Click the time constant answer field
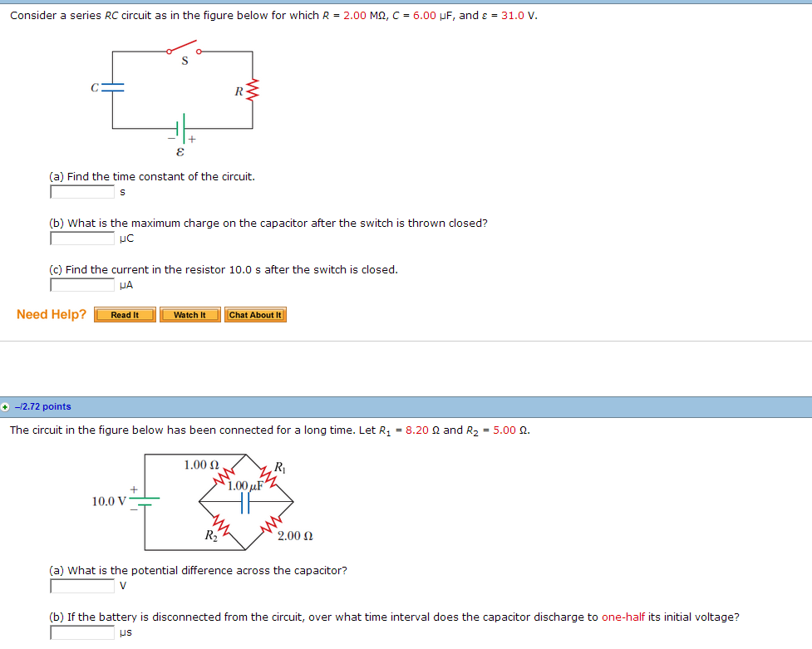 [x=81, y=191]
